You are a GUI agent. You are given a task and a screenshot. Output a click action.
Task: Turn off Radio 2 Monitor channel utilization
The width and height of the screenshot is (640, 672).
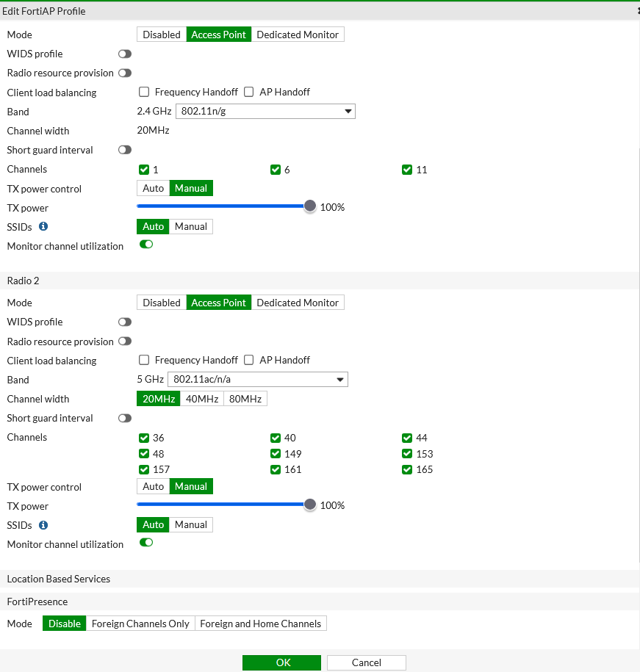point(146,543)
